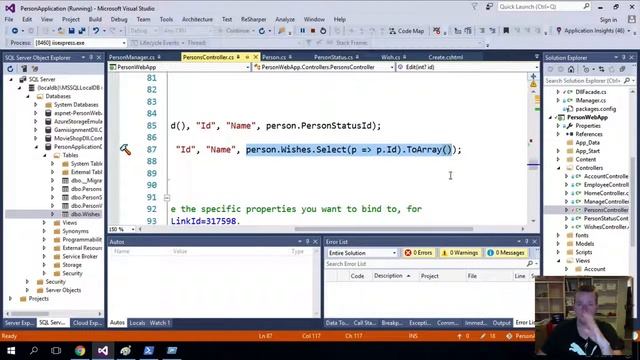Navigate backward in toolbar
640x360 pixels.
[x=15, y=31]
